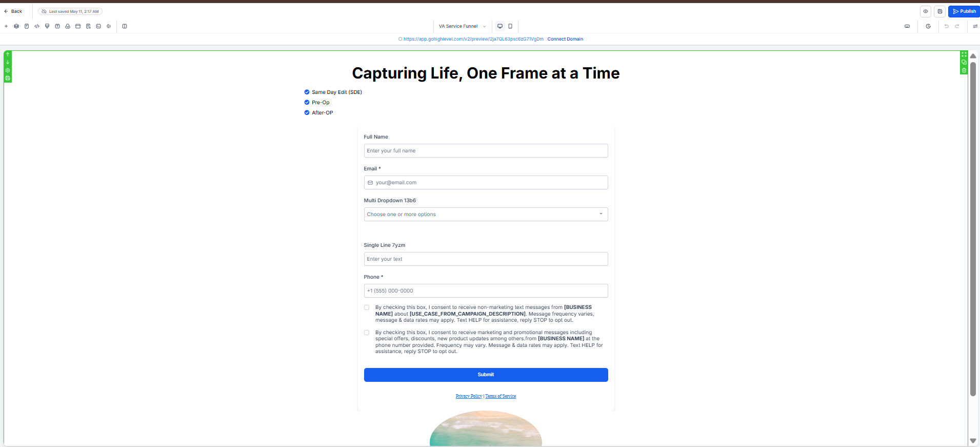The image size is (980, 447).
Task: Check the non-marketing text consent box
Action: [367, 307]
